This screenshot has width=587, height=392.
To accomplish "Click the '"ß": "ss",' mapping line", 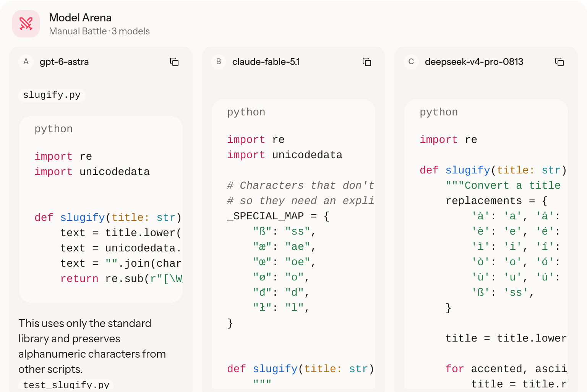I will [284, 232].
